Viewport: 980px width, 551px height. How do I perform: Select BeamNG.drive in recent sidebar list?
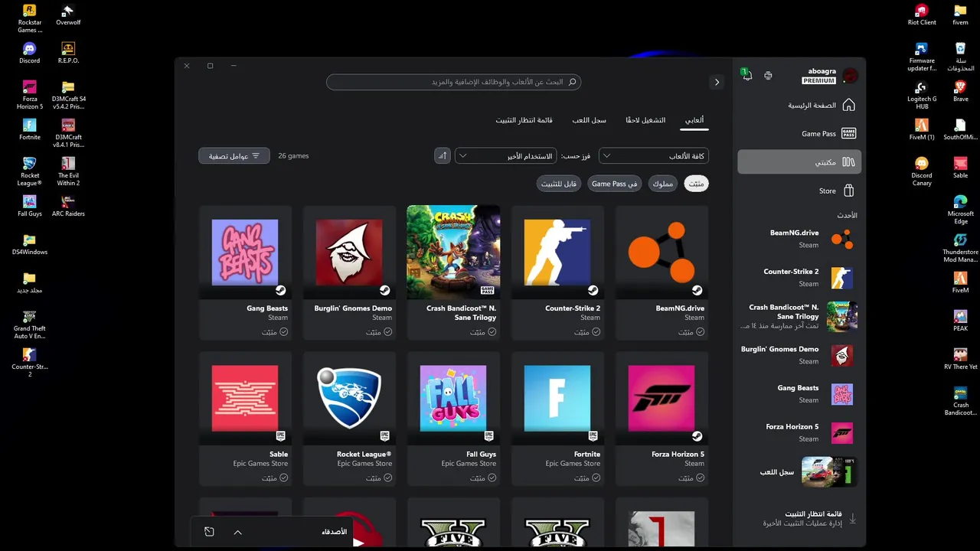pos(799,239)
